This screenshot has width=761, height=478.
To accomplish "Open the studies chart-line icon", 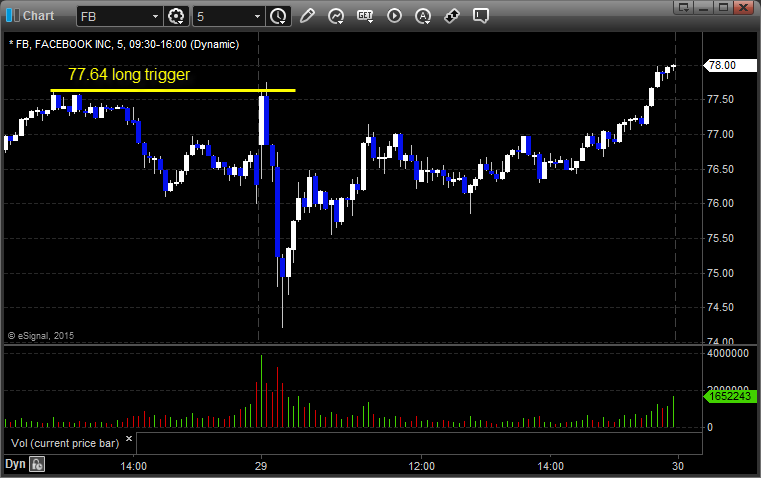I will click(x=336, y=16).
